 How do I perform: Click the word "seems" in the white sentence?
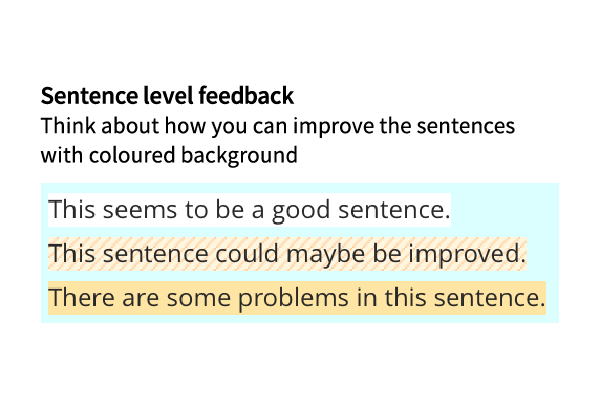pos(124,210)
